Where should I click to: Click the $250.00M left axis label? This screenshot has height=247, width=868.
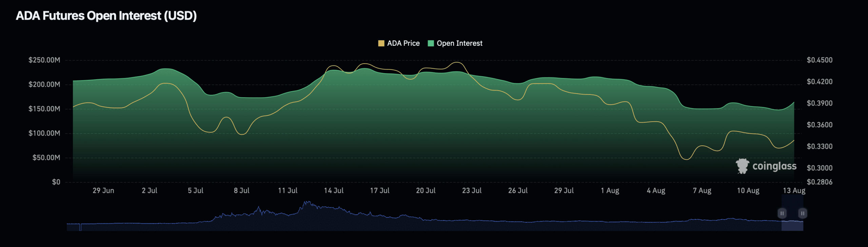click(x=44, y=60)
